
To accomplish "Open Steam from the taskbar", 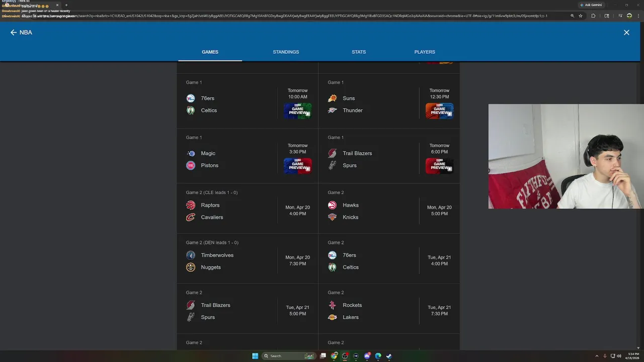I will coord(389,356).
